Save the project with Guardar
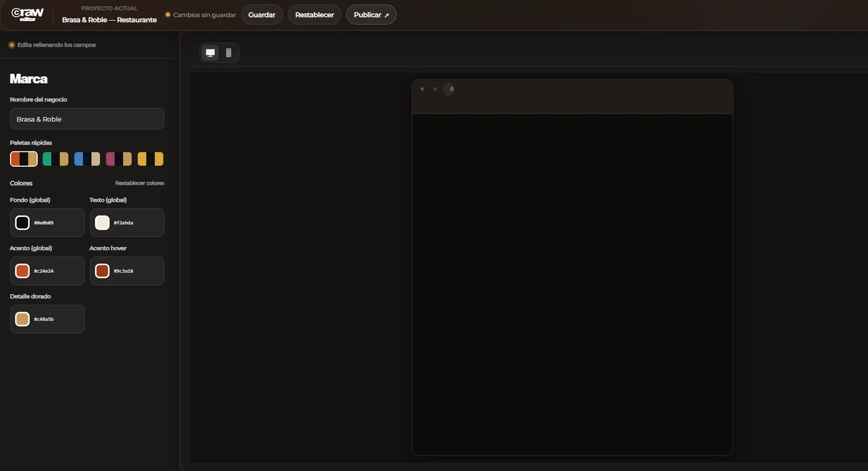This screenshot has height=471, width=868. pos(262,15)
